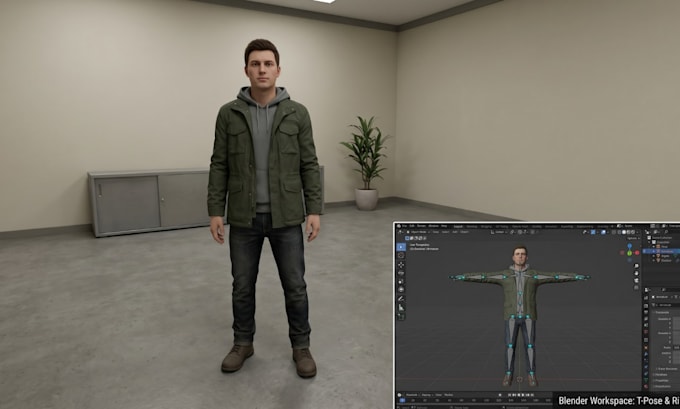Switch to the Layout workspace tab
This screenshot has height=409, width=680.
point(458,226)
